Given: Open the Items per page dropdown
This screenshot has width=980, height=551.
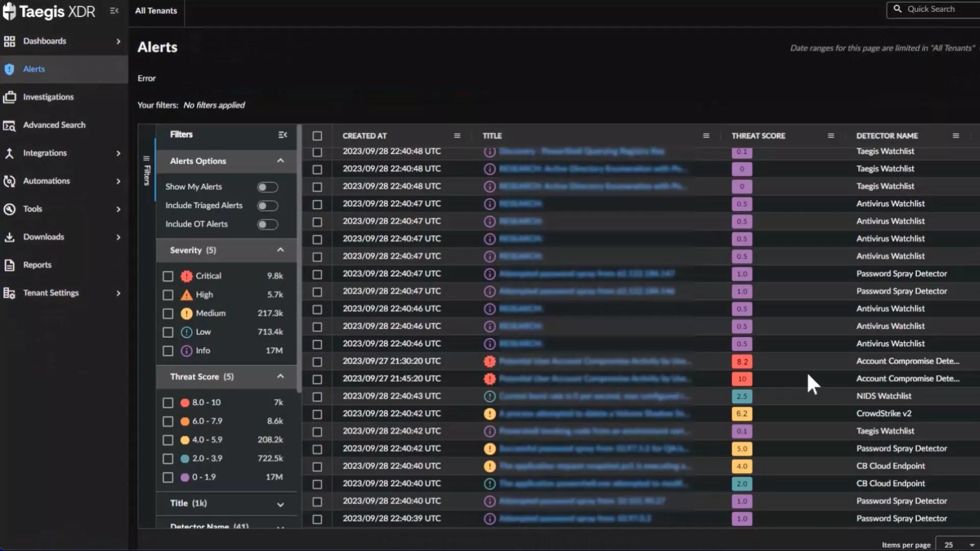Looking at the screenshot, I should click(x=959, y=544).
